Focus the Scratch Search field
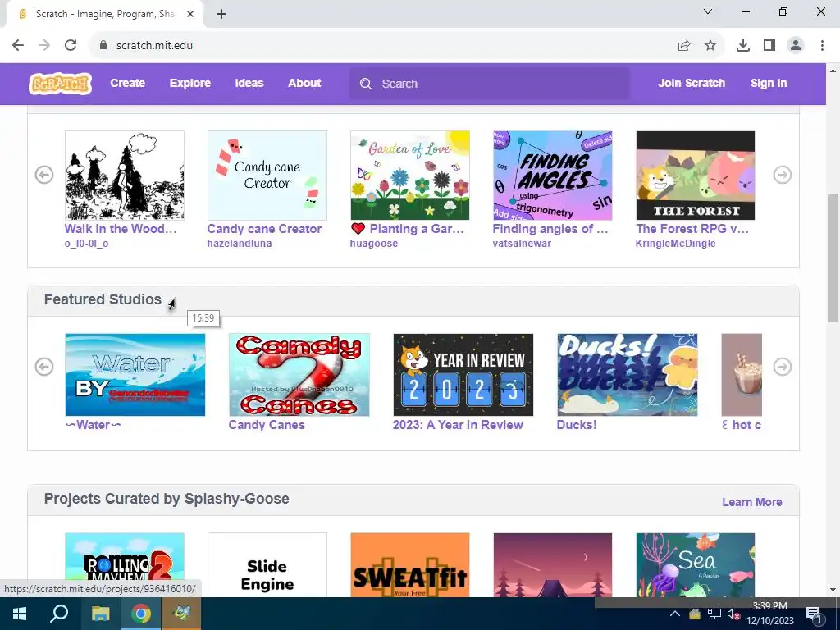This screenshot has height=630, width=840. [490, 84]
